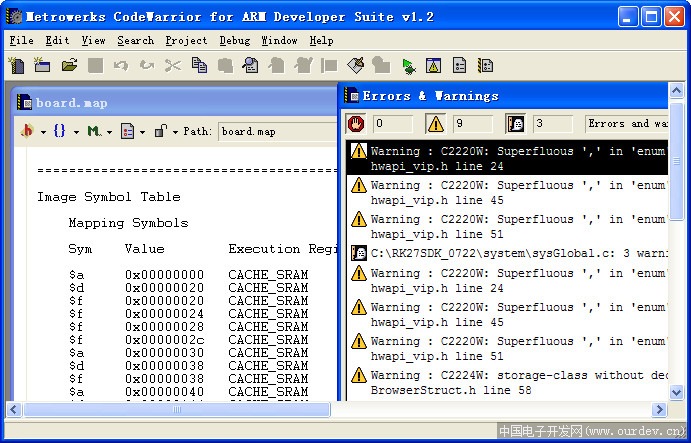
Task: Open the Edit menu
Action: [57, 41]
